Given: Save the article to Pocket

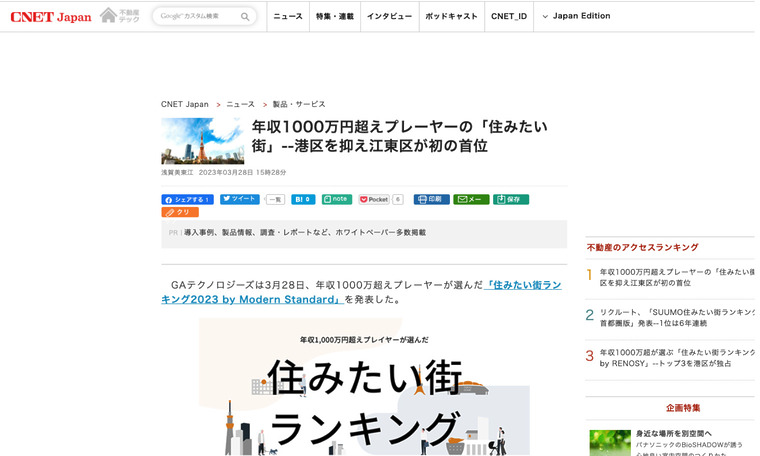Looking at the screenshot, I should tap(374, 199).
